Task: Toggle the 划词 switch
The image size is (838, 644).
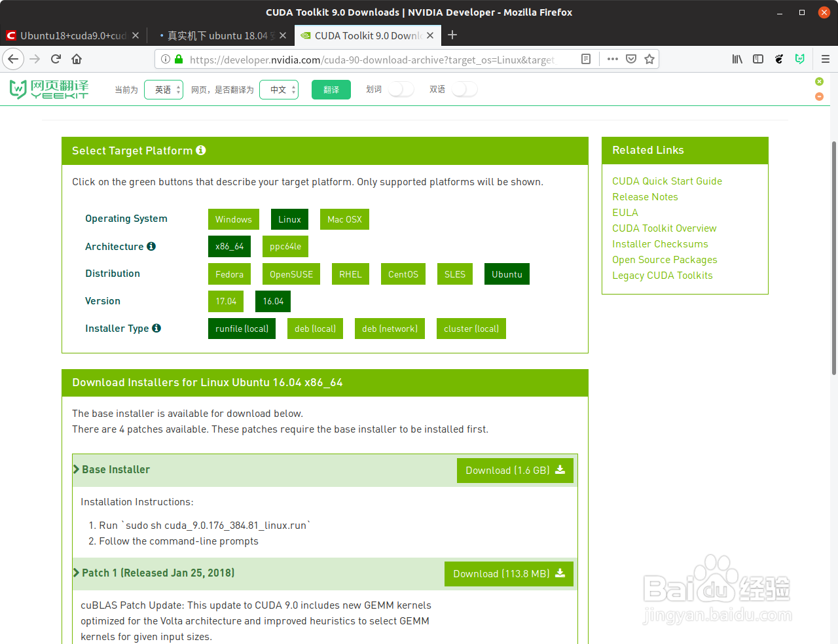Action: [401, 89]
